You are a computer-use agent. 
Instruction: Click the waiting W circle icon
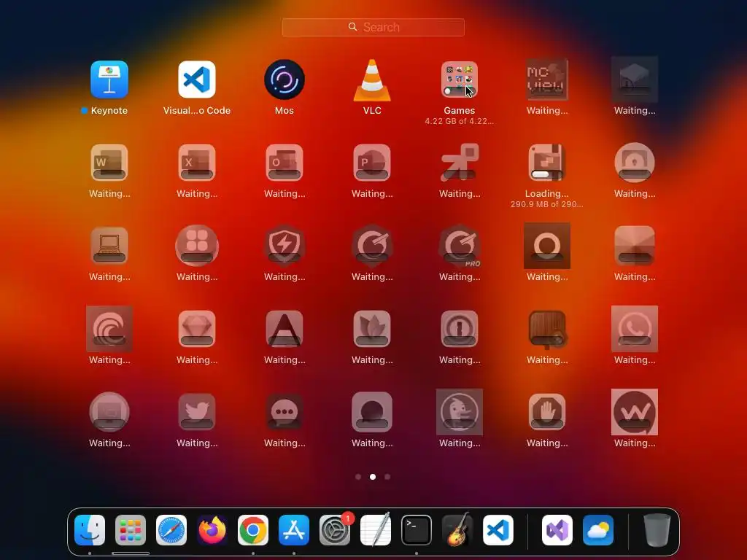[635, 412]
